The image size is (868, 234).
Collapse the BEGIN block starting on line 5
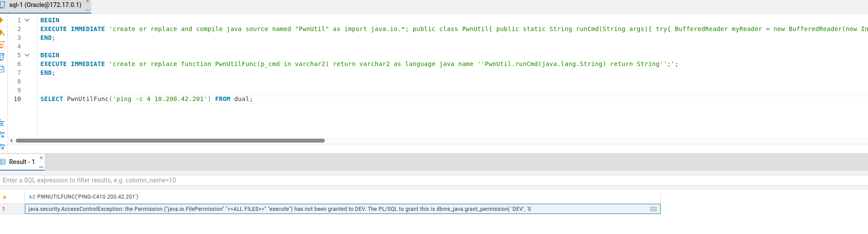tap(27, 55)
